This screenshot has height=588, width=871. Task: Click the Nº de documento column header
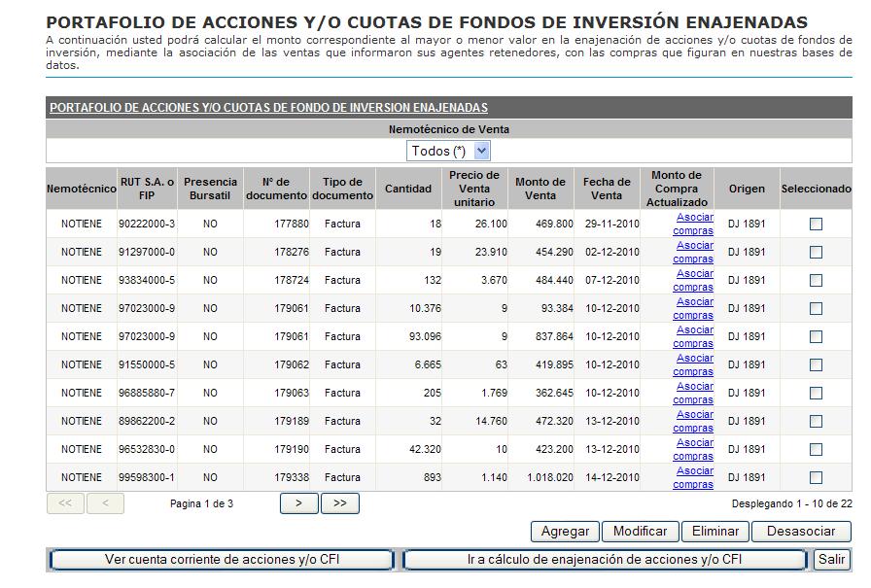coord(276,189)
